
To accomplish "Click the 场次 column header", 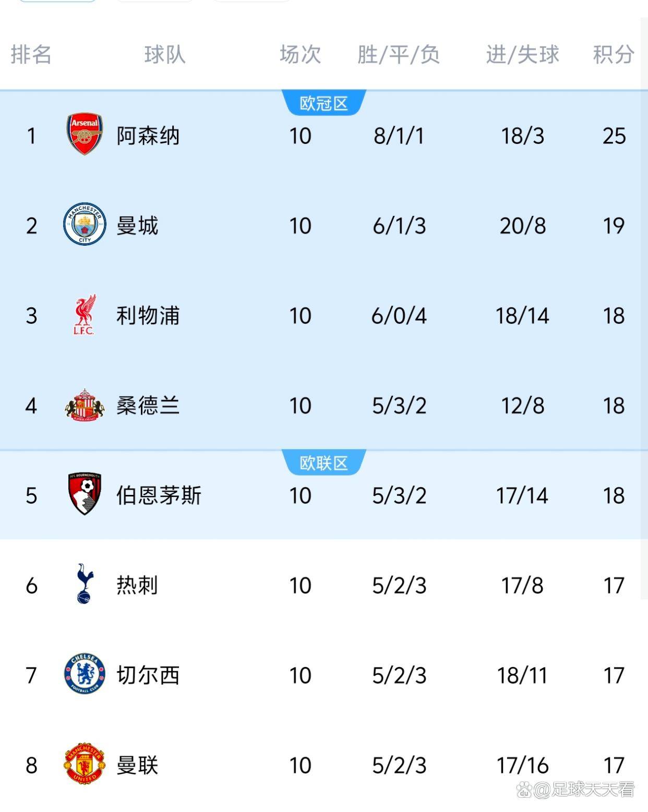I will click(x=300, y=54).
